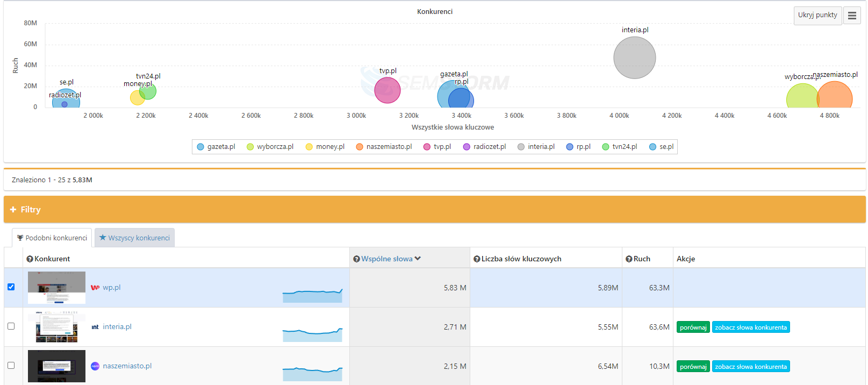Click porównaj button for naszemiasto.pl

(693, 367)
